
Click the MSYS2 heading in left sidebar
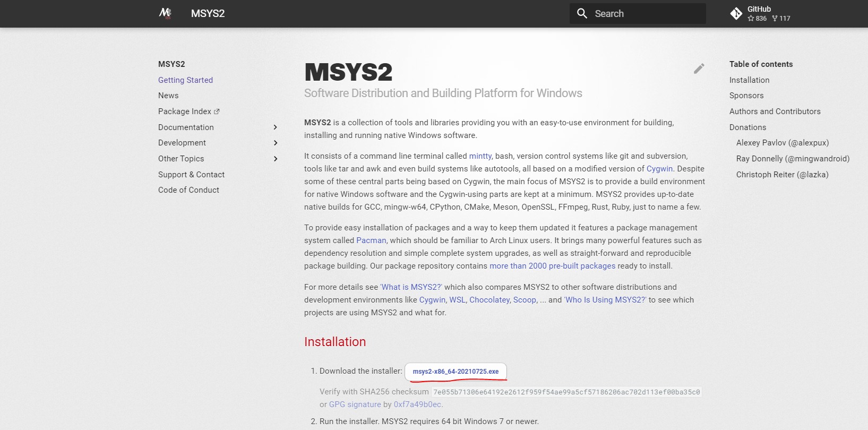[x=171, y=64]
